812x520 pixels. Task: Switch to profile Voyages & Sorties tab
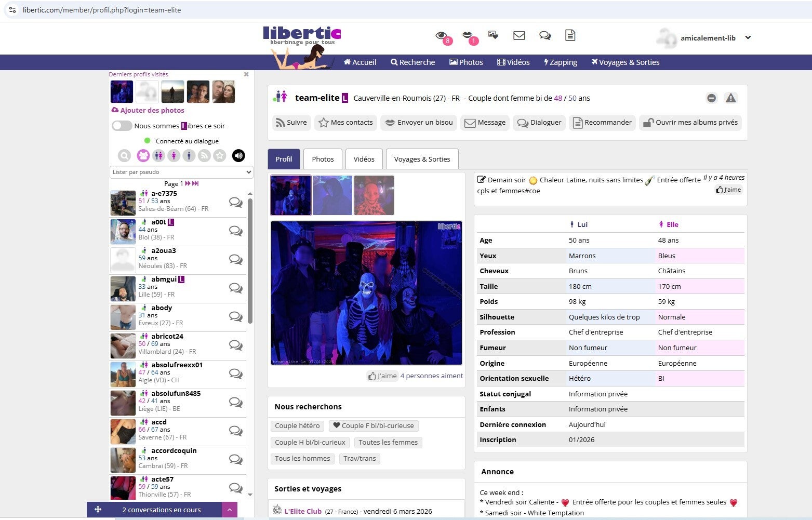click(x=422, y=159)
